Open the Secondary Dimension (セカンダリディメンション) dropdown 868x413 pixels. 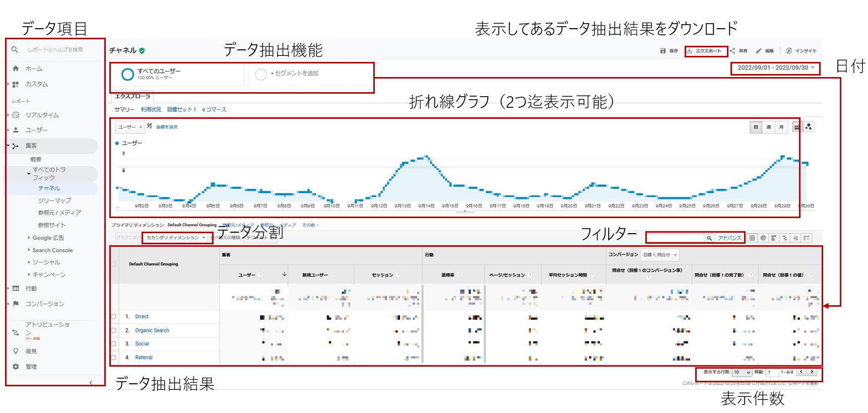point(176,238)
